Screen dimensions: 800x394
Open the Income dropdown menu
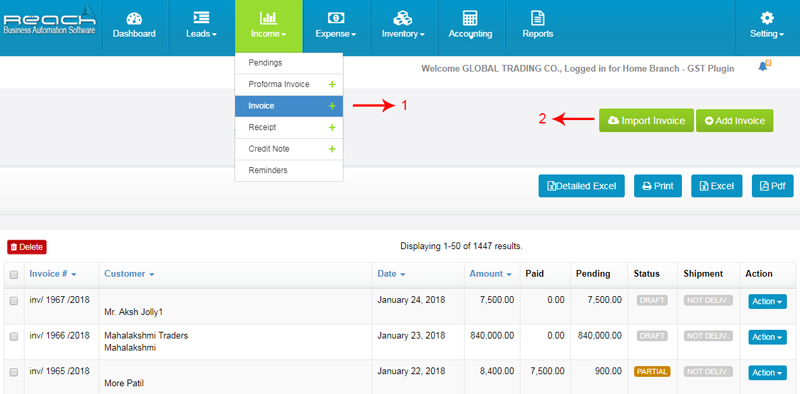[268, 27]
